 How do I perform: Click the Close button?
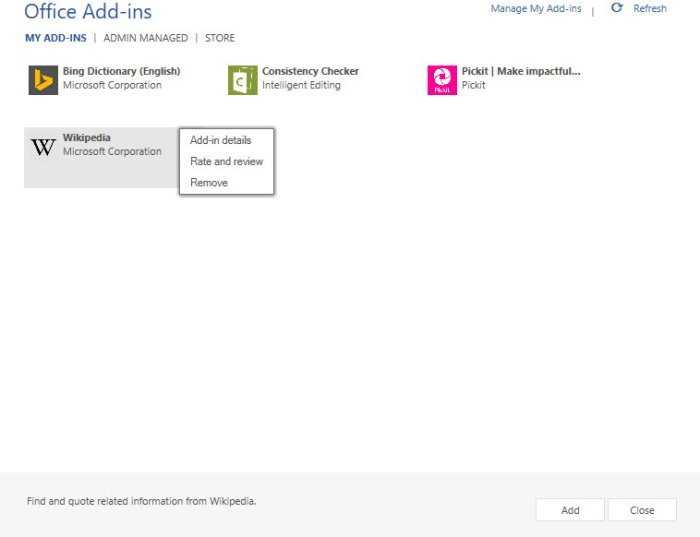pos(642,510)
